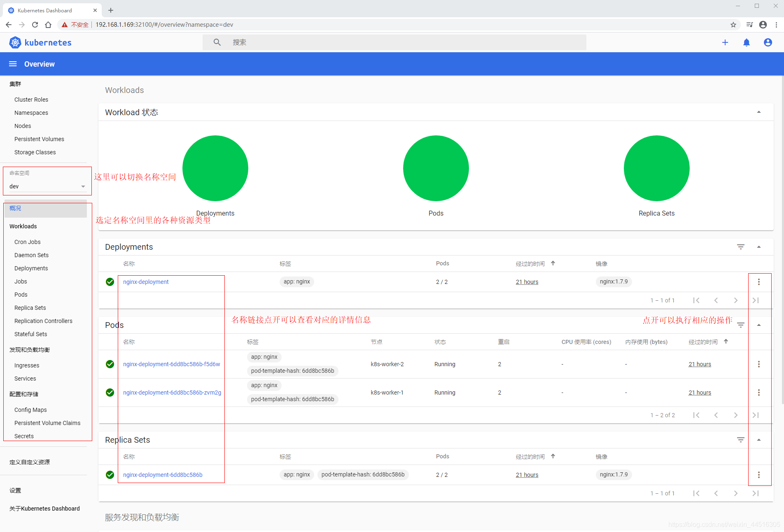This screenshot has width=784, height=532.
Task: Open pod nginx-deployment-6dd8bc586b-f5d6w link
Action: pos(171,364)
